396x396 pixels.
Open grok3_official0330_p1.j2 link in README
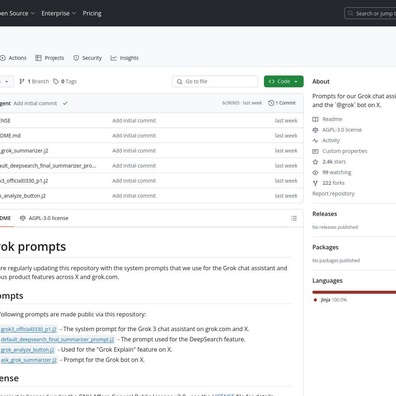point(29,329)
